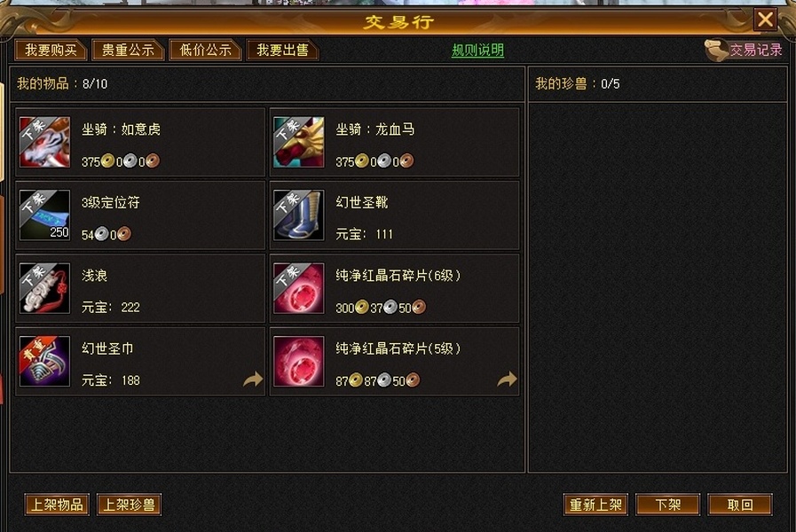Click the 纯净红晶石碎片(6级) gem icon

pyautogui.click(x=298, y=288)
